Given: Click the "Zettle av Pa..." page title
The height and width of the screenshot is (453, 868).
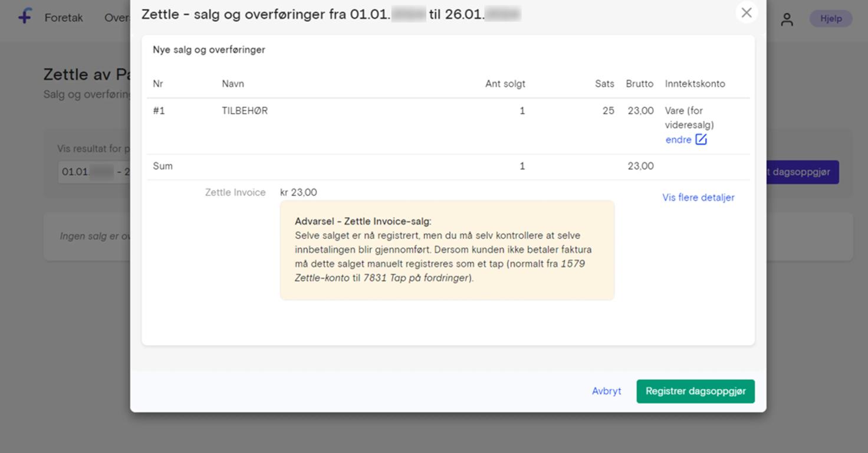Looking at the screenshot, I should [x=83, y=74].
